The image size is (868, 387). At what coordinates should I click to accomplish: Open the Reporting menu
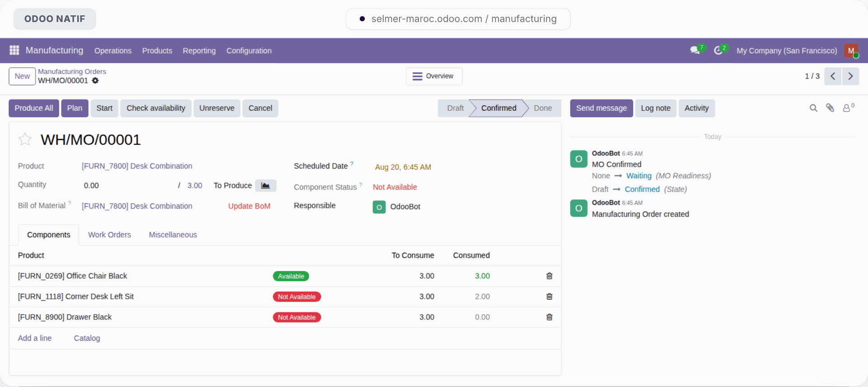coord(199,51)
